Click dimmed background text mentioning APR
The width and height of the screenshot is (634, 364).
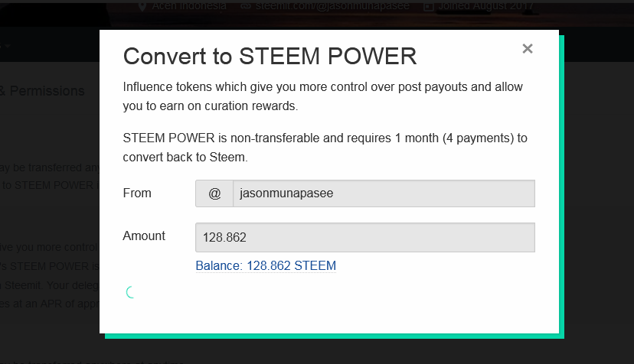pos(49,304)
